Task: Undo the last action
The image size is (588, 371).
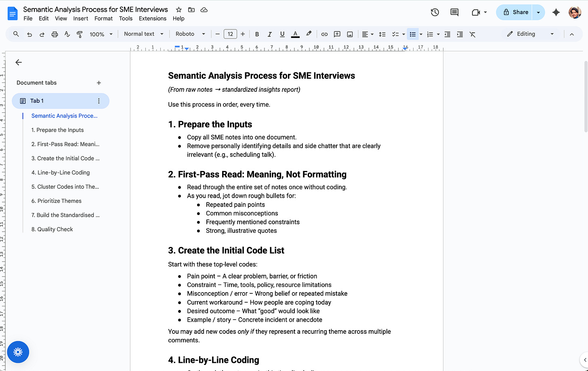Action: (29, 34)
